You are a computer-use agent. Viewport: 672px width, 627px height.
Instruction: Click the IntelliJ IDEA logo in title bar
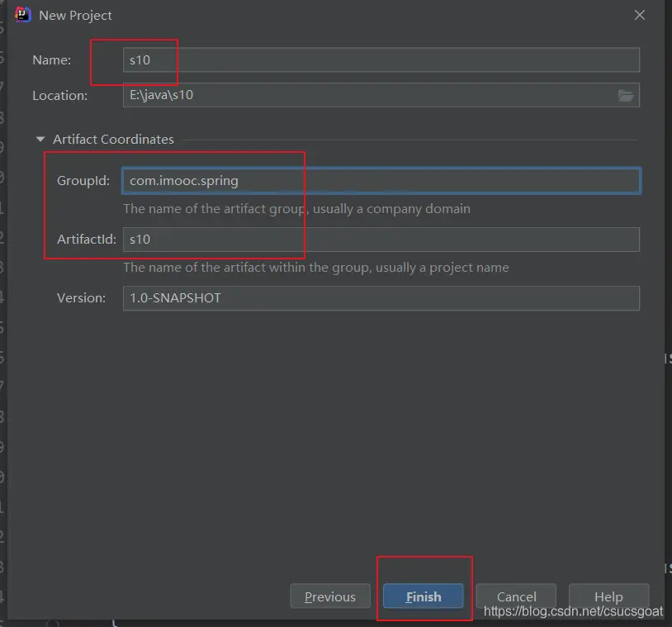pyautogui.click(x=24, y=15)
